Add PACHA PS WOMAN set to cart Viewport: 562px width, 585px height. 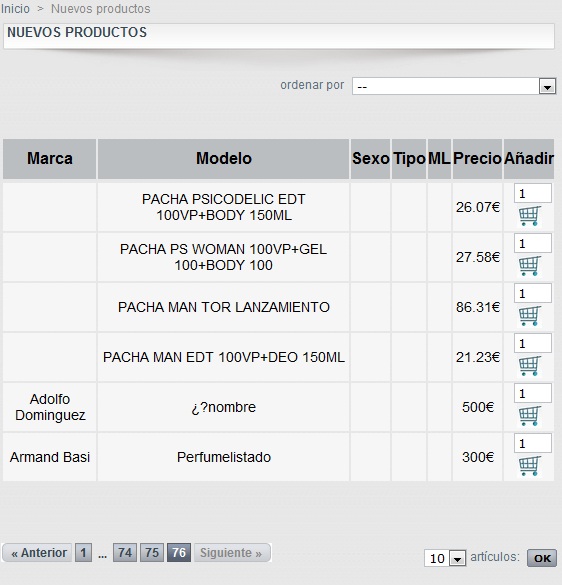529,266
